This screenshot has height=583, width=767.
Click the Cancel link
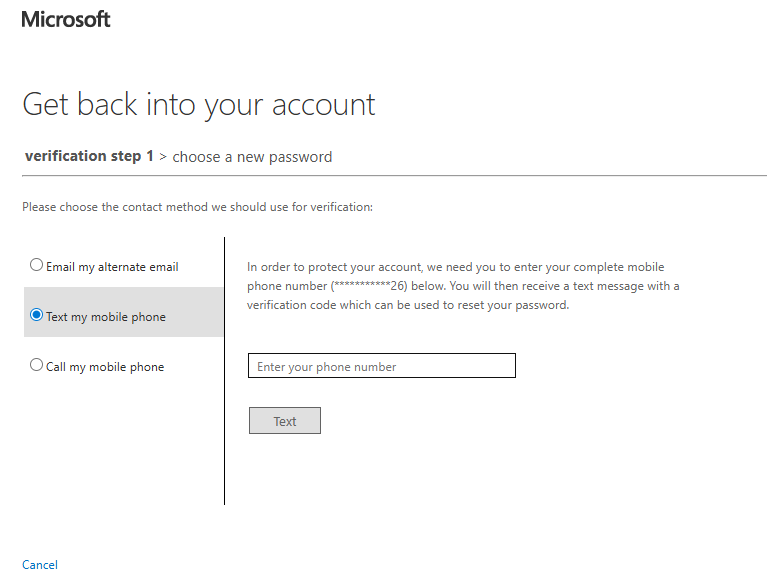click(x=40, y=565)
